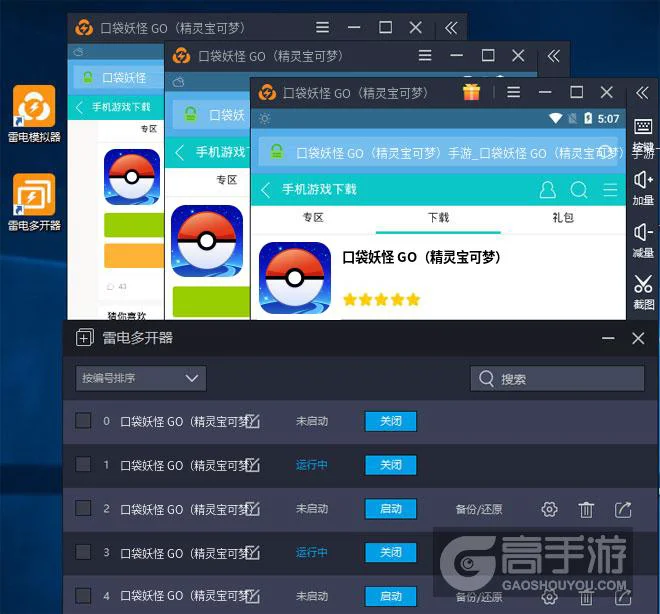The image size is (660, 614).
Task: Collapse sidebar of the back emulator window
Action: (x=451, y=28)
